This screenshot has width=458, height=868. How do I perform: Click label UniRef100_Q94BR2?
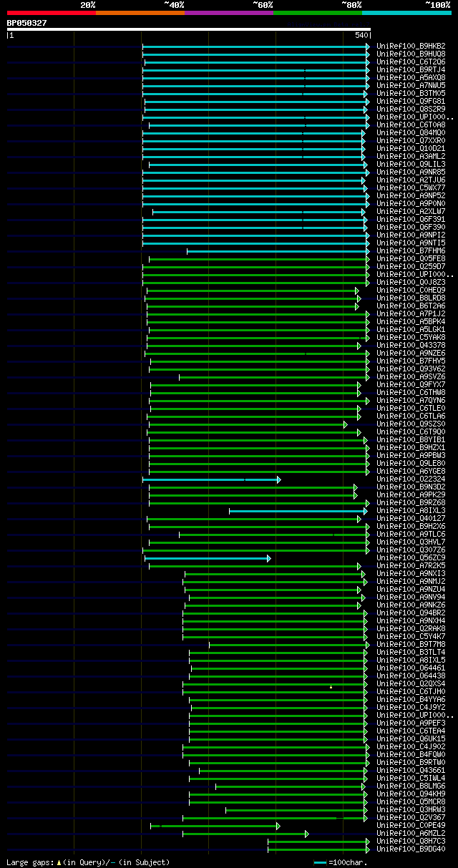point(411,613)
